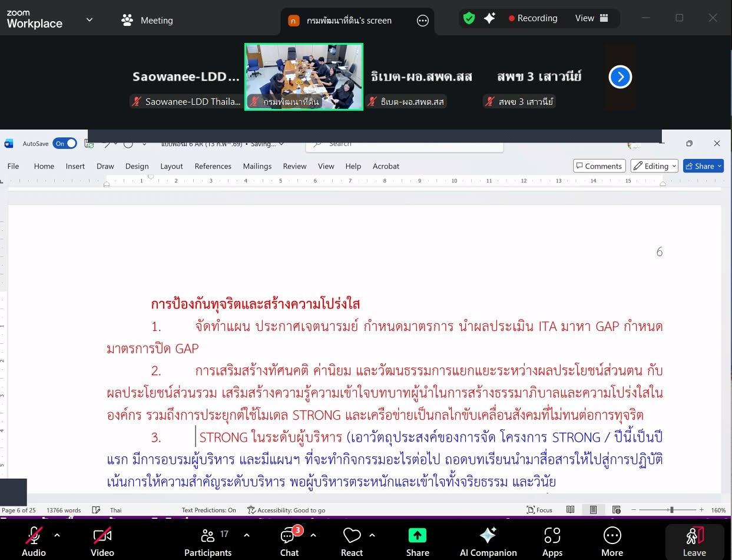Switch to the Draw ribbon tab
Viewport: 732px width, 560px height.
(105, 166)
